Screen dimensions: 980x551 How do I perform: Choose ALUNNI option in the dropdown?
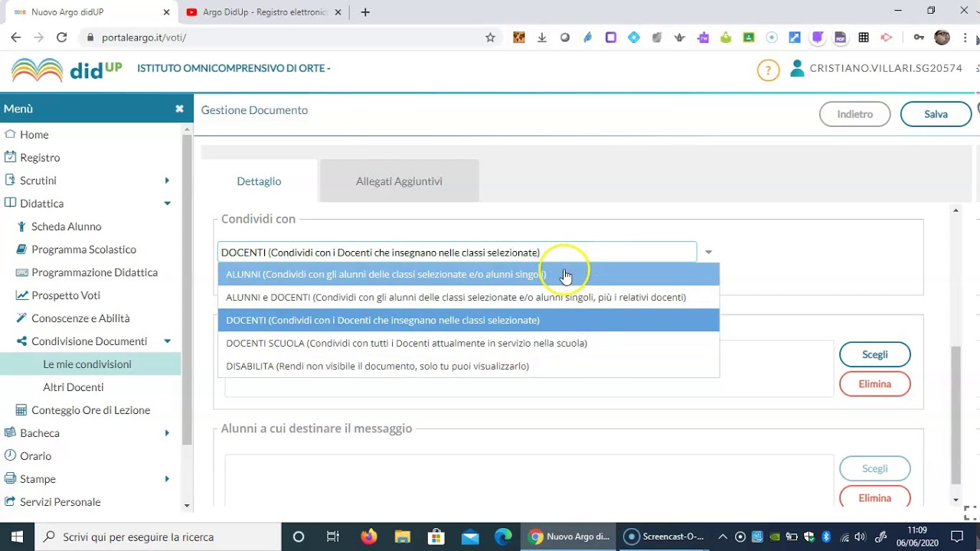469,274
